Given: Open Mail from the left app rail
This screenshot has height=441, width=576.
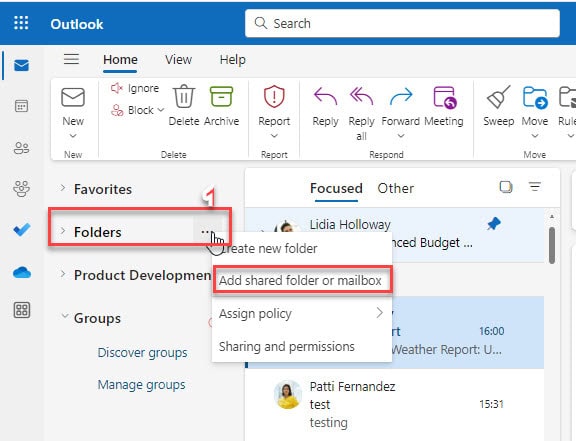Looking at the screenshot, I should [21, 65].
